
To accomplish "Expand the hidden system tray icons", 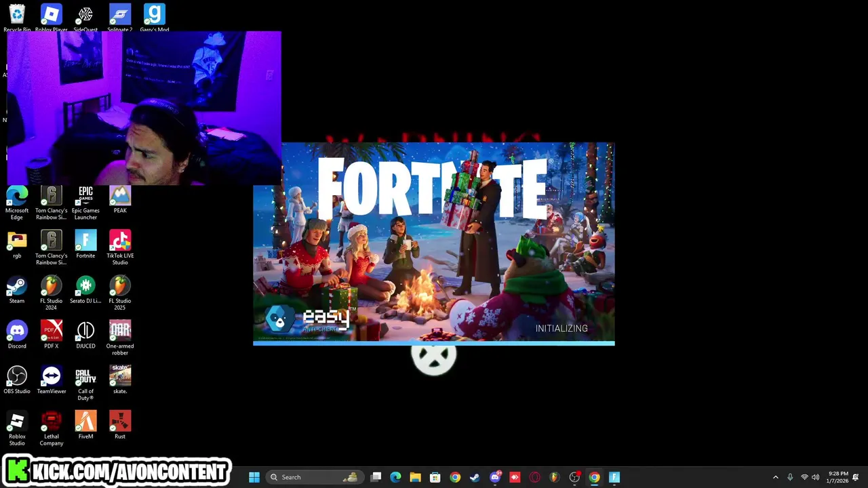I will (776, 477).
